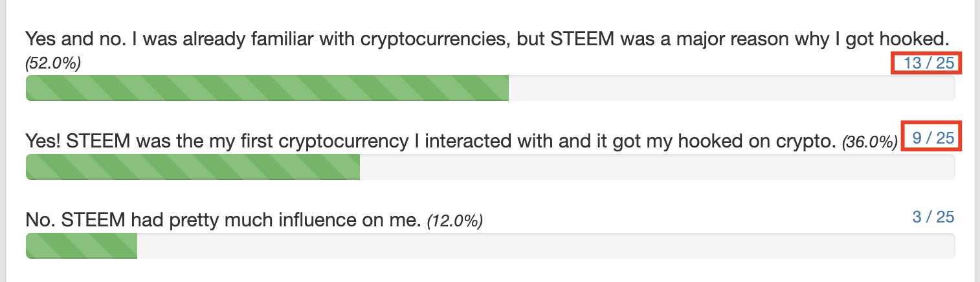980x282 pixels.
Task: Click the green filled part of 12% bar
Action: pyautogui.click(x=82, y=246)
